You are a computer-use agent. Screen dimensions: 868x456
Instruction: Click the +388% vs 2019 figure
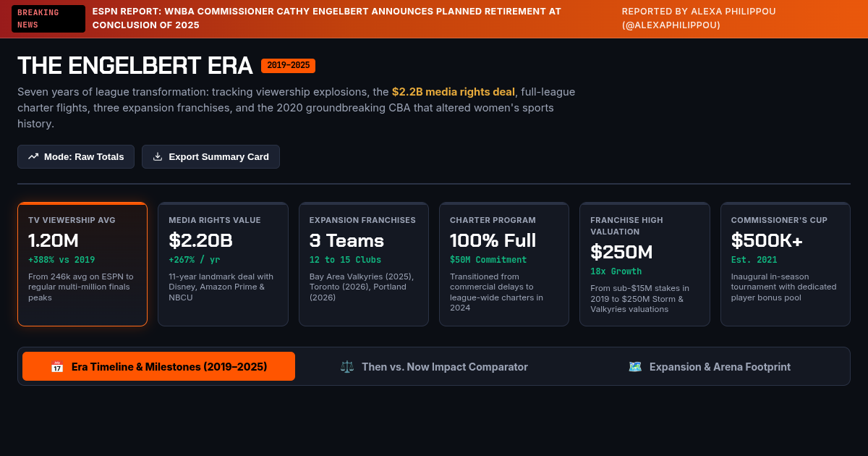tap(61, 260)
